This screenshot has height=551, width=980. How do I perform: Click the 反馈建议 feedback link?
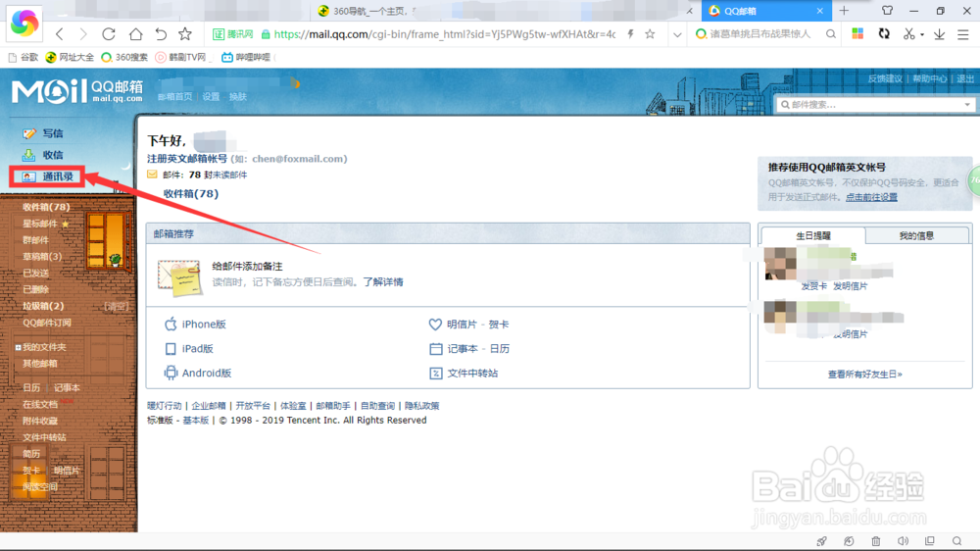pyautogui.click(x=885, y=78)
